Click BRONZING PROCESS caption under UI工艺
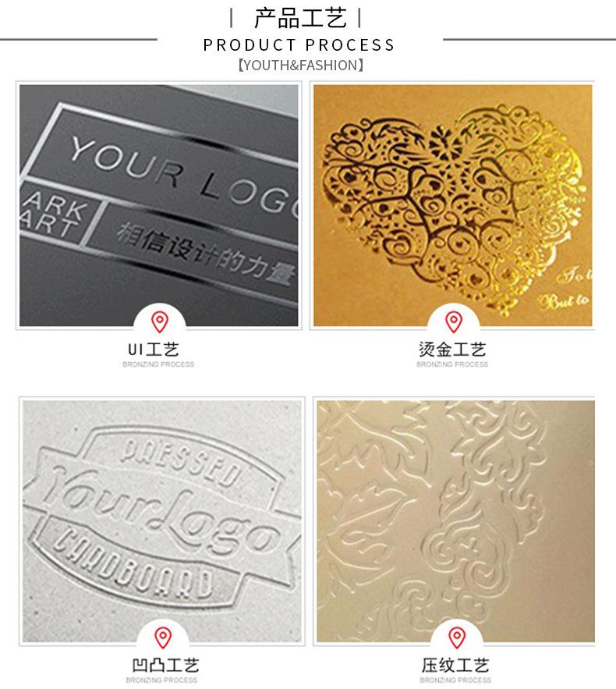This screenshot has height=689, width=616. [x=158, y=364]
